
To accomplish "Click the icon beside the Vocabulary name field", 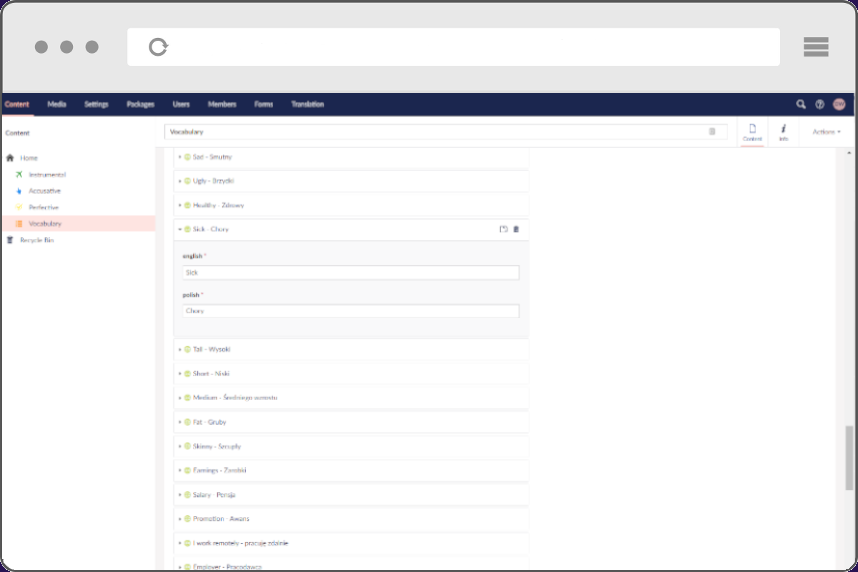I will tap(712, 131).
